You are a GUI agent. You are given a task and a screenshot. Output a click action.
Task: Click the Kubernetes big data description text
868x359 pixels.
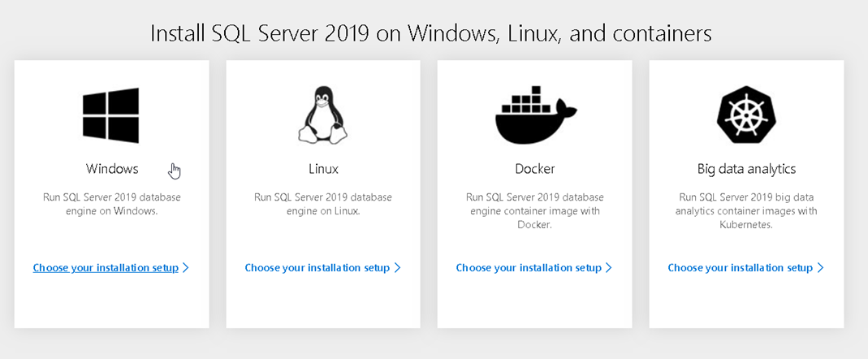pyautogui.click(x=746, y=211)
